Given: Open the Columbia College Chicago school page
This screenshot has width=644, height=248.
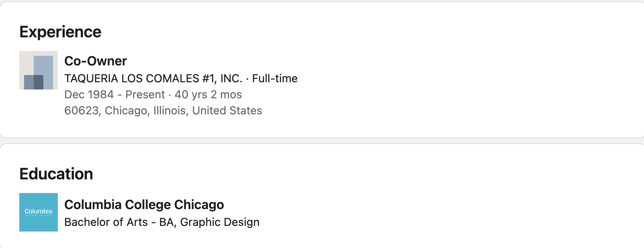Looking at the screenshot, I should click(144, 205).
